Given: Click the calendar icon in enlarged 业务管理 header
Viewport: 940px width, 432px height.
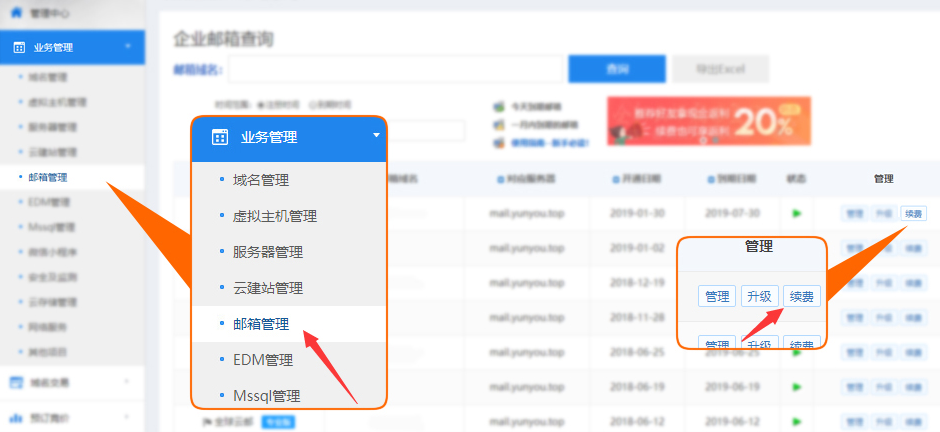Looking at the screenshot, I should pos(220,138).
